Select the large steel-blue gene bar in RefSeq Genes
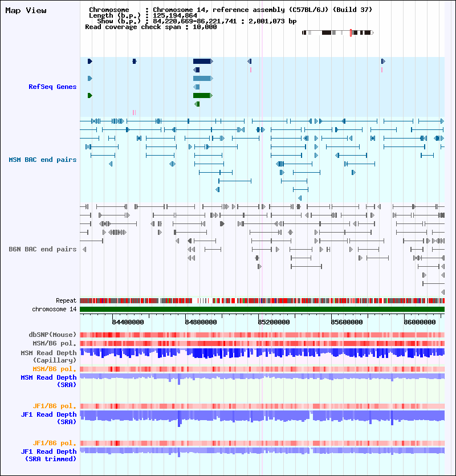 (203, 78)
